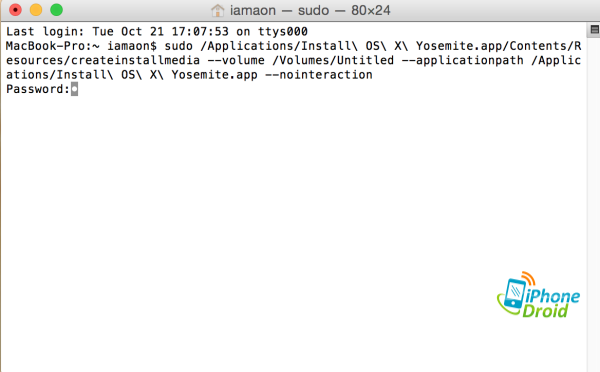Image resolution: width=600 pixels, height=372 pixels.
Task: Click 'createinstallmedia' in the command
Action: pyautogui.click(x=135, y=60)
